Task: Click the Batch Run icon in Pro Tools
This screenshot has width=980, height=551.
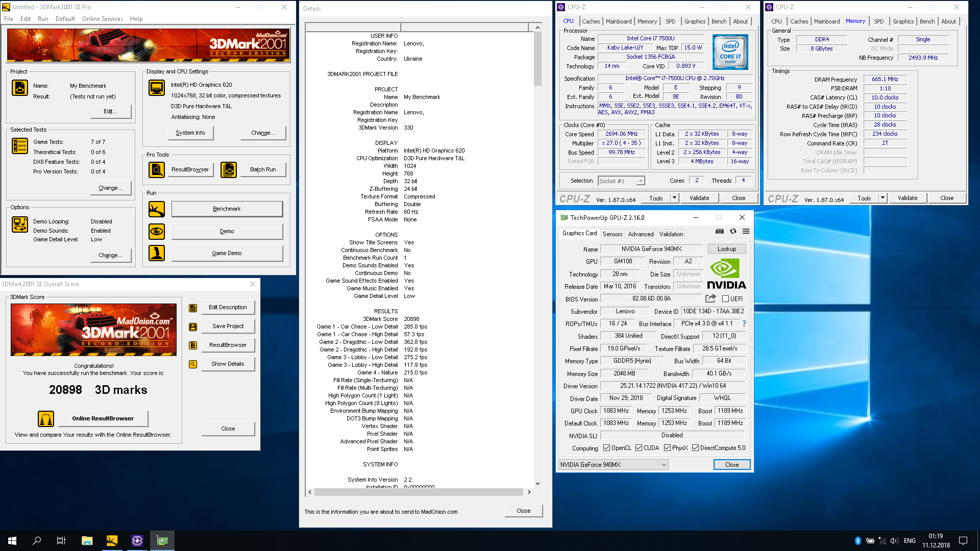Action: click(x=229, y=170)
